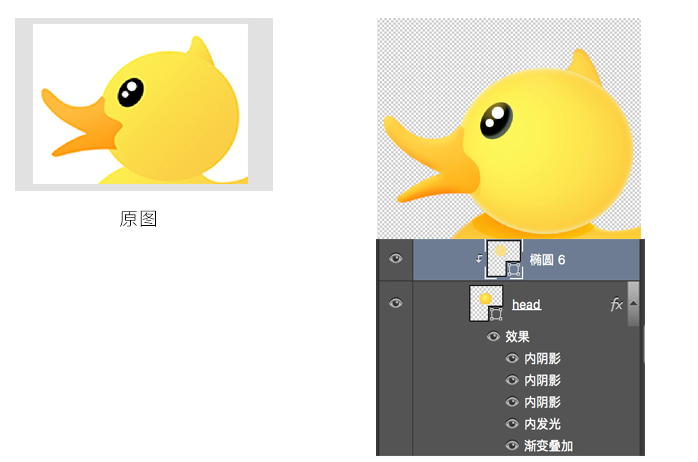698x462 pixels.
Task: Toggle eye icon of the topmost 内阴影 effect
Action: tap(512, 358)
